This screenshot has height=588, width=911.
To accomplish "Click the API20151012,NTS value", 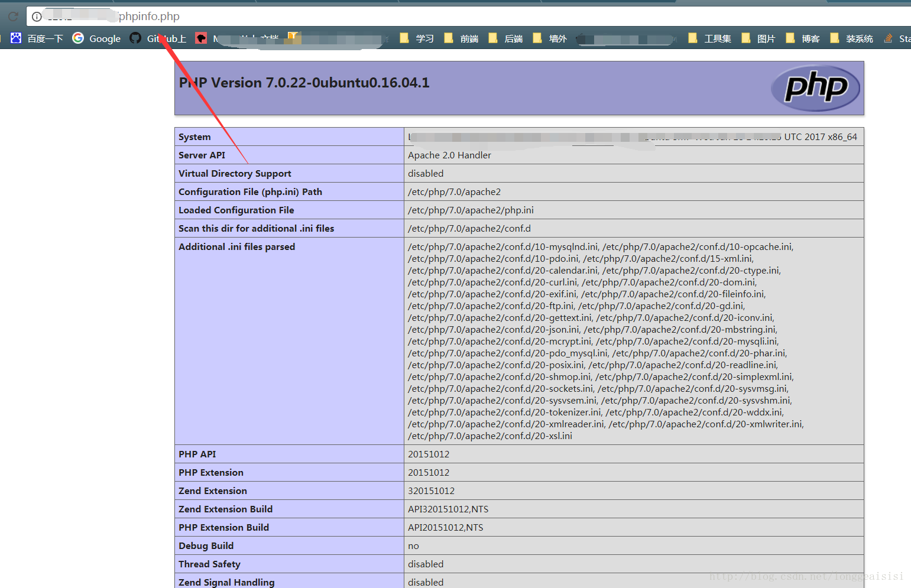I will pyautogui.click(x=446, y=527).
